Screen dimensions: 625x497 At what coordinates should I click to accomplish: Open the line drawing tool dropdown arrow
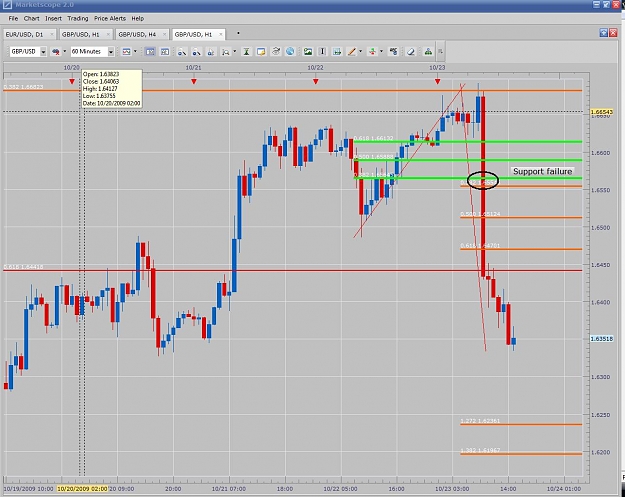[360, 51]
